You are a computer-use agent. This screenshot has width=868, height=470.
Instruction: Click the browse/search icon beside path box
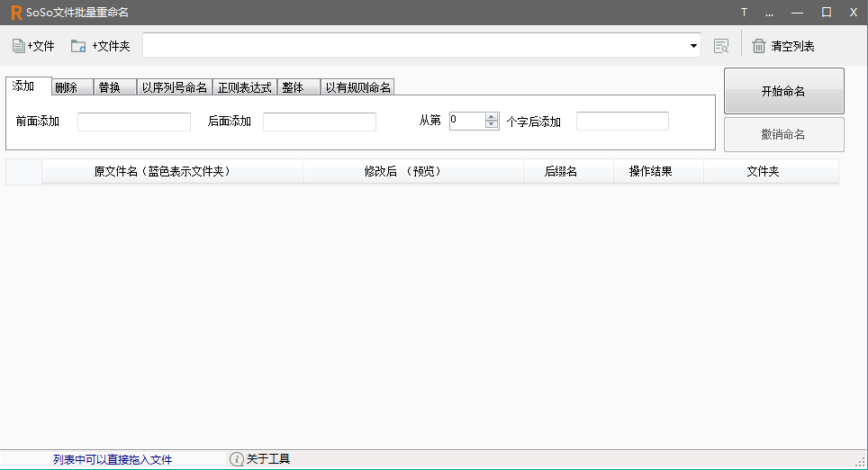720,46
